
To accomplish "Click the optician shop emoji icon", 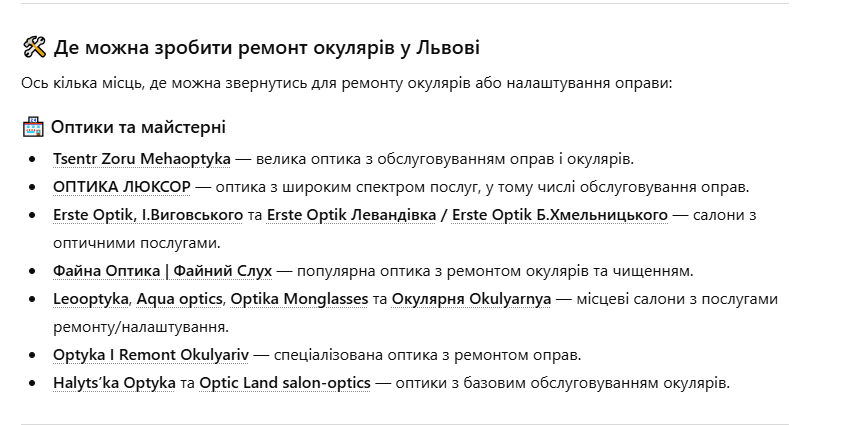I will [x=33, y=128].
